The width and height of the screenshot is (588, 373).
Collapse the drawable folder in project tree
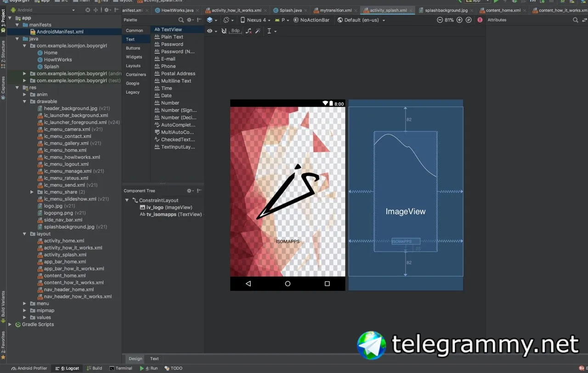point(25,101)
